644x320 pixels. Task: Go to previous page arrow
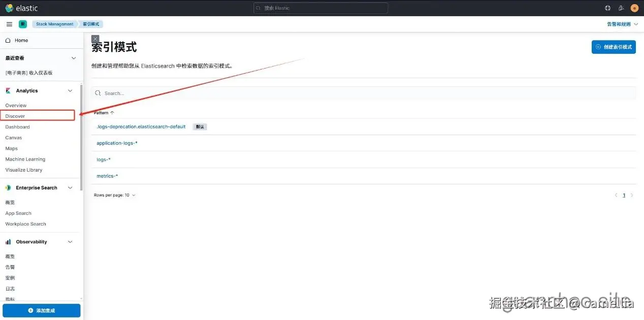pos(616,195)
